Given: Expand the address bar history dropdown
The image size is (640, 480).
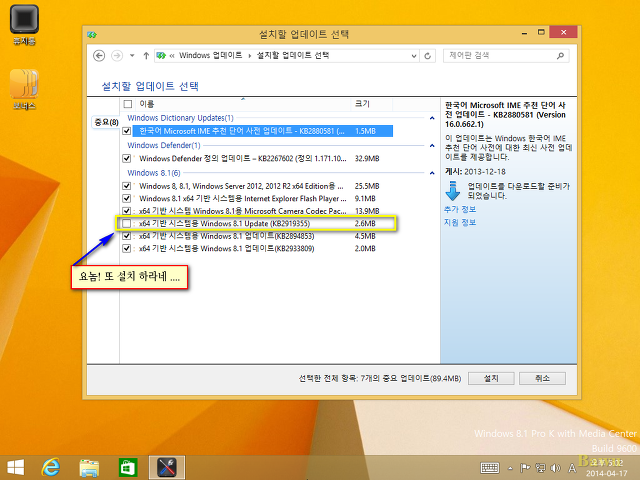Looking at the screenshot, I should [413, 56].
